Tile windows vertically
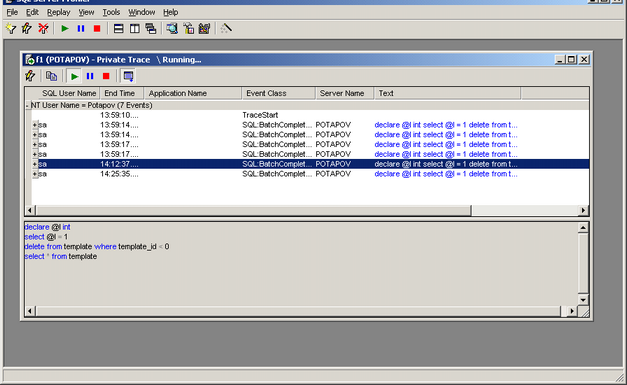Screen dimensions: 627x385 [x=135, y=28]
